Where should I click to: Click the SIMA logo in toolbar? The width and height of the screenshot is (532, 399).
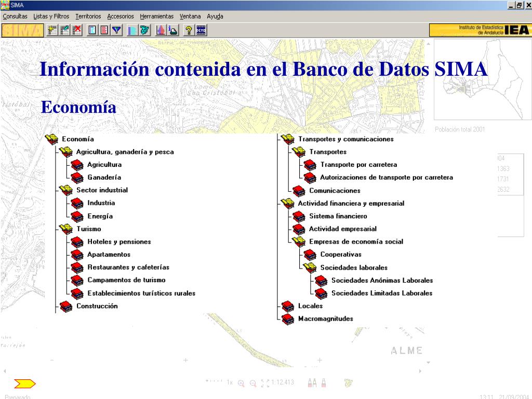pyautogui.click(x=22, y=30)
